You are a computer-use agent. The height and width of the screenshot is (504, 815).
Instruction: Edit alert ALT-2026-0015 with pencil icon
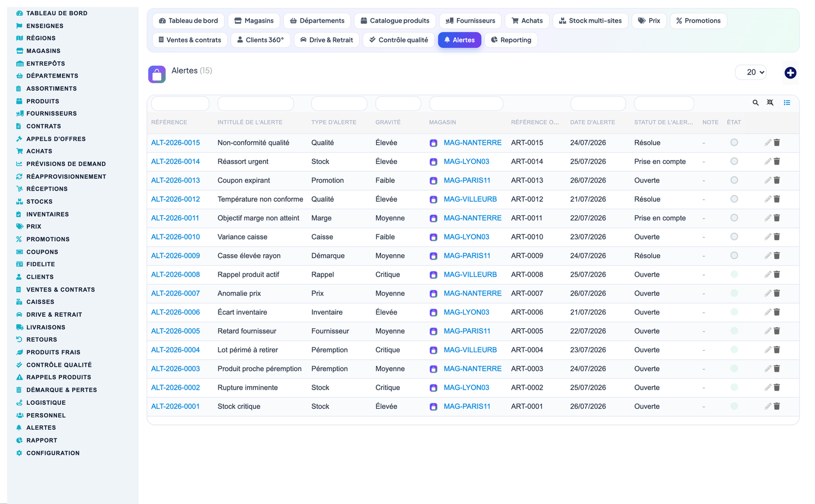(768, 143)
